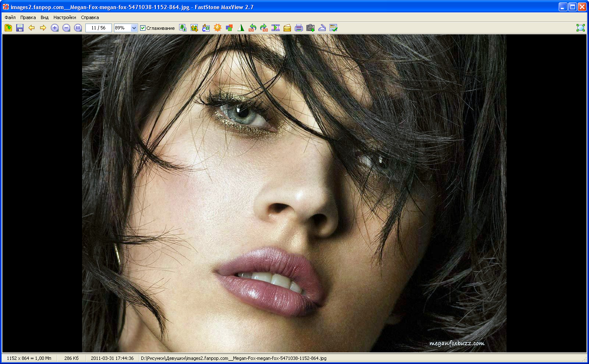Screen dimensions: 589x364
Task: Adjust lighting with the sun icon
Action: [x=218, y=28]
